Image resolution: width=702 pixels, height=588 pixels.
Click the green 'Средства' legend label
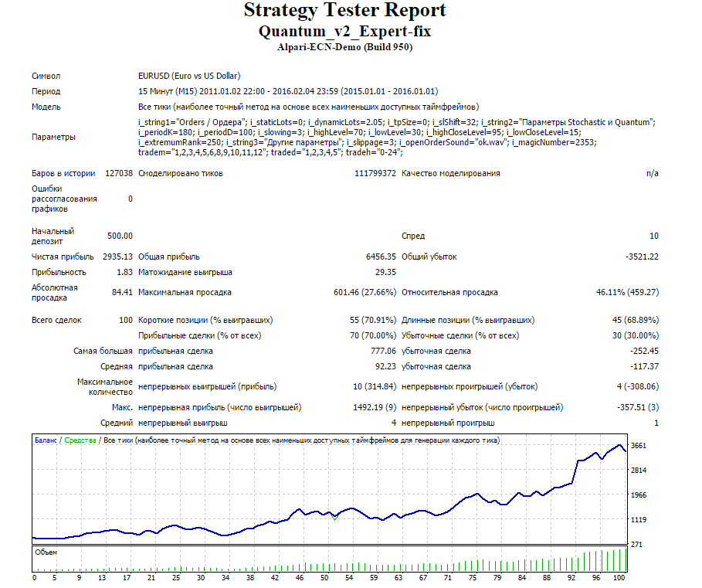[x=80, y=440]
